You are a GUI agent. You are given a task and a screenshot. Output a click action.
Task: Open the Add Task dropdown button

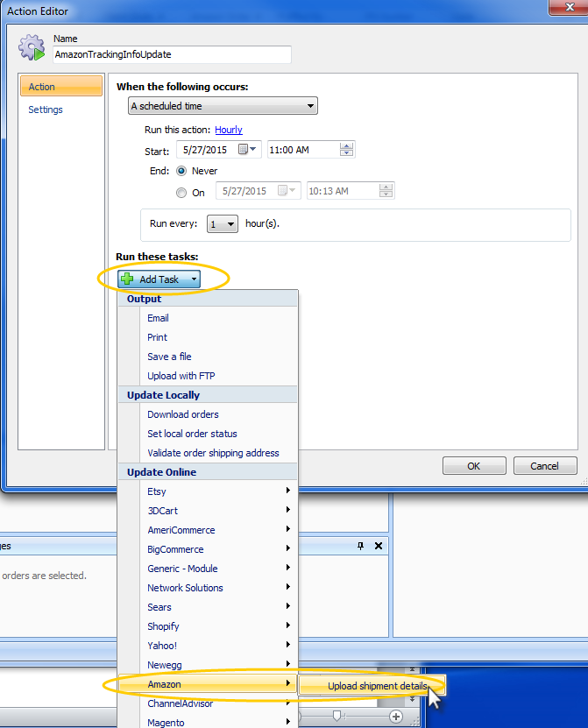pyautogui.click(x=159, y=279)
